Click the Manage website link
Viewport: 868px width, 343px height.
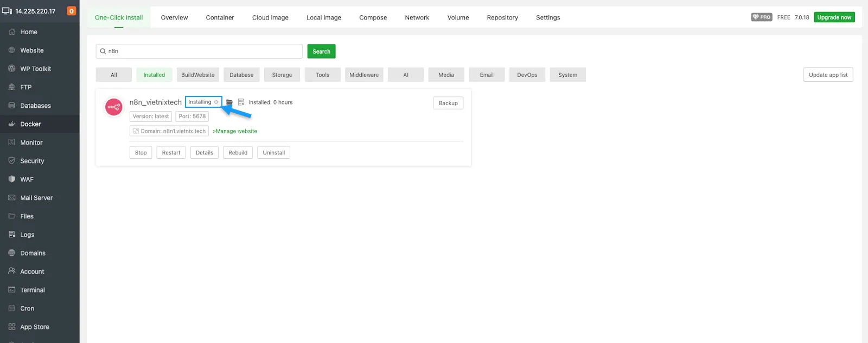[235, 131]
